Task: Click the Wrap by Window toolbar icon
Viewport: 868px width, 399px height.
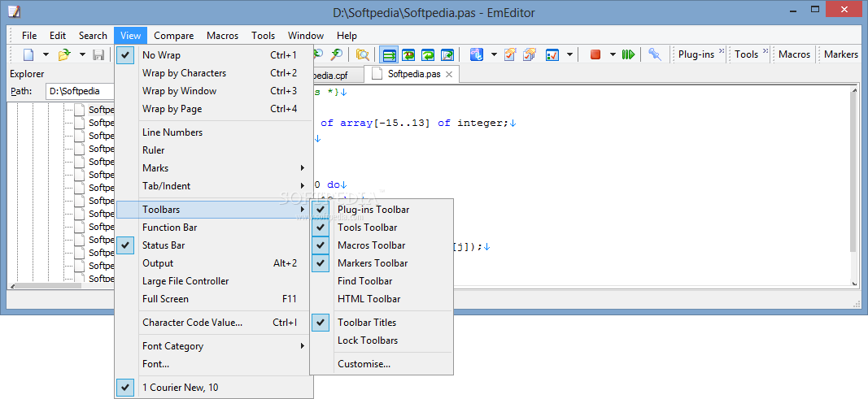Action: 428,54
